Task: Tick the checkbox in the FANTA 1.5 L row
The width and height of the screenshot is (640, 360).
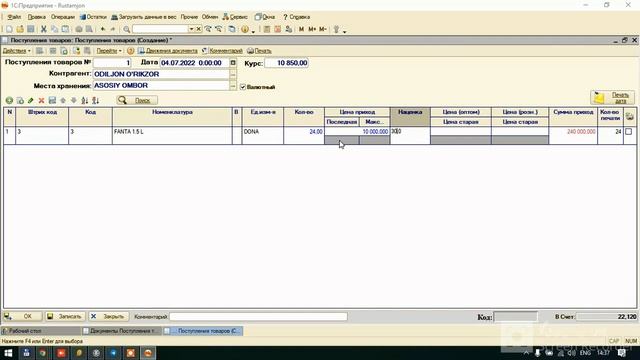Action: (629, 131)
